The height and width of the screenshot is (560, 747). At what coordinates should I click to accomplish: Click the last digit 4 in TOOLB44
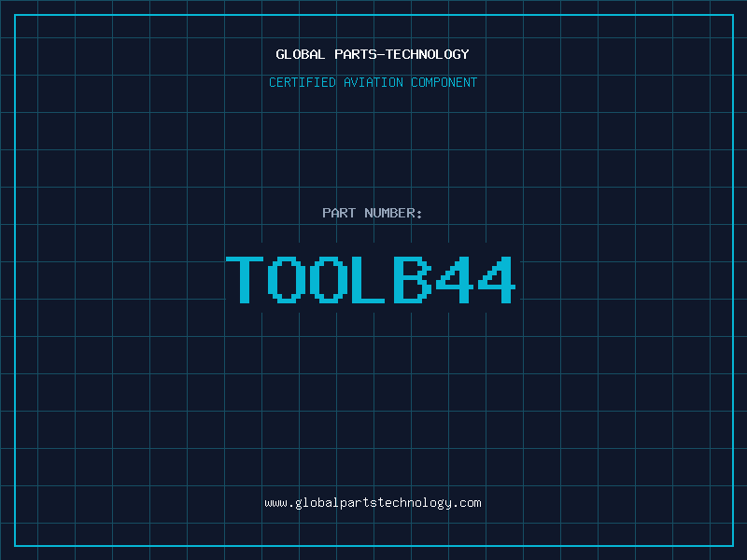(495, 279)
